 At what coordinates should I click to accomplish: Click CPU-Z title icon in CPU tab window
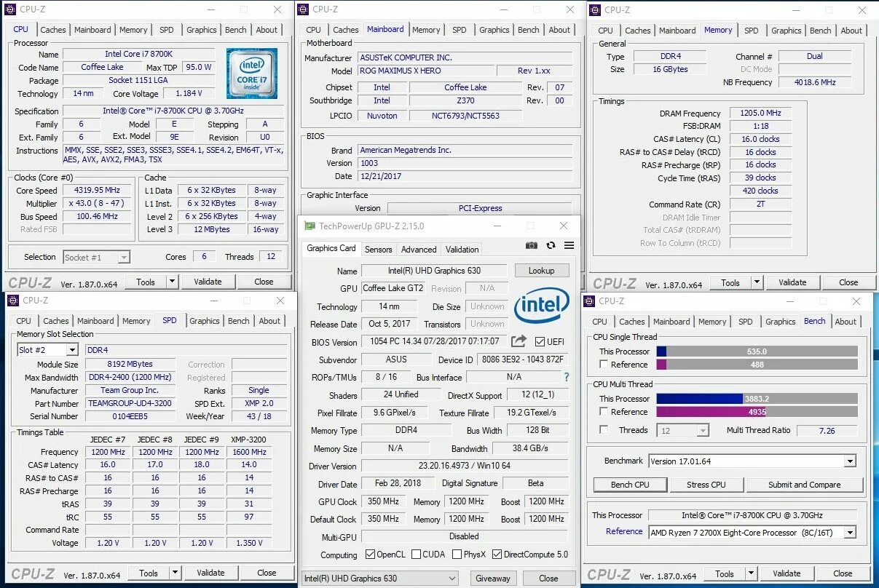tap(10, 9)
